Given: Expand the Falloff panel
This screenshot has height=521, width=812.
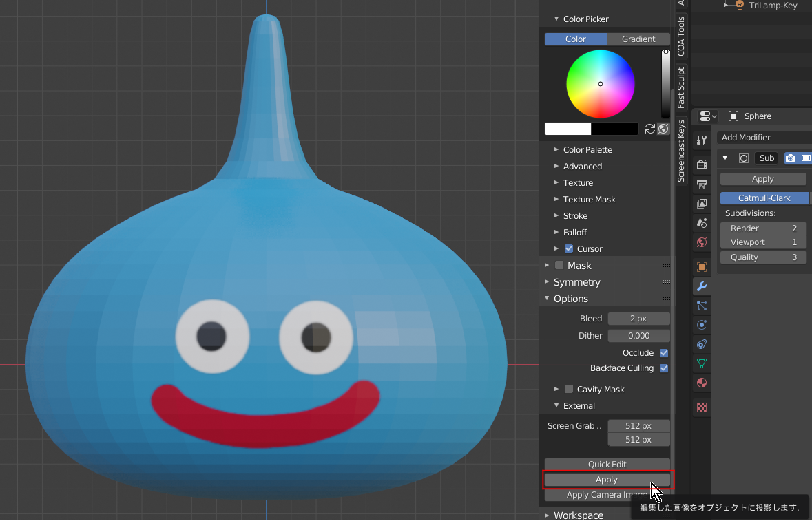Looking at the screenshot, I should pyautogui.click(x=556, y=233).
